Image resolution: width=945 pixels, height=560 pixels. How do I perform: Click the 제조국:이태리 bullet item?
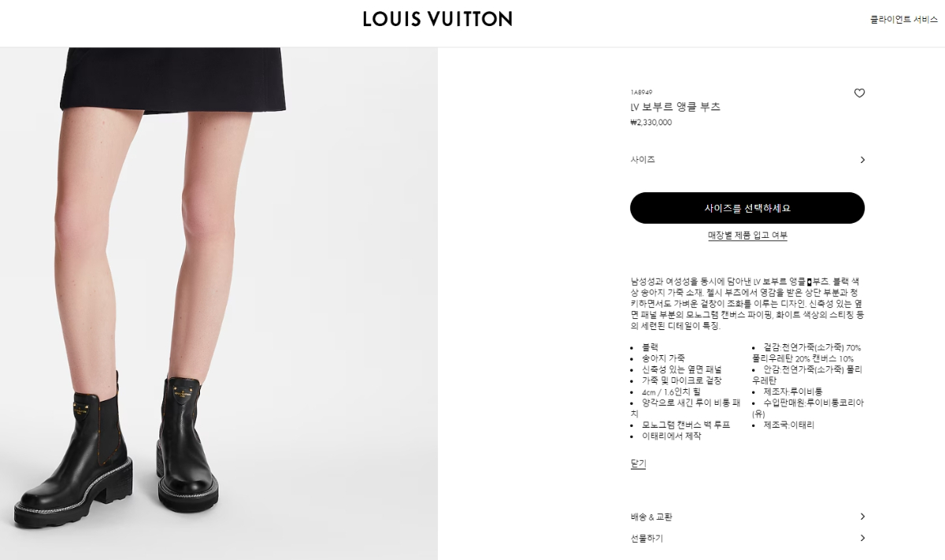click(789, 425)
